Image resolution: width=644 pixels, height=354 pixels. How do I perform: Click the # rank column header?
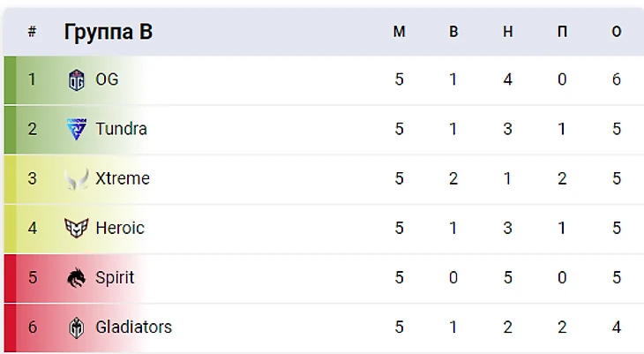point(32,33)
